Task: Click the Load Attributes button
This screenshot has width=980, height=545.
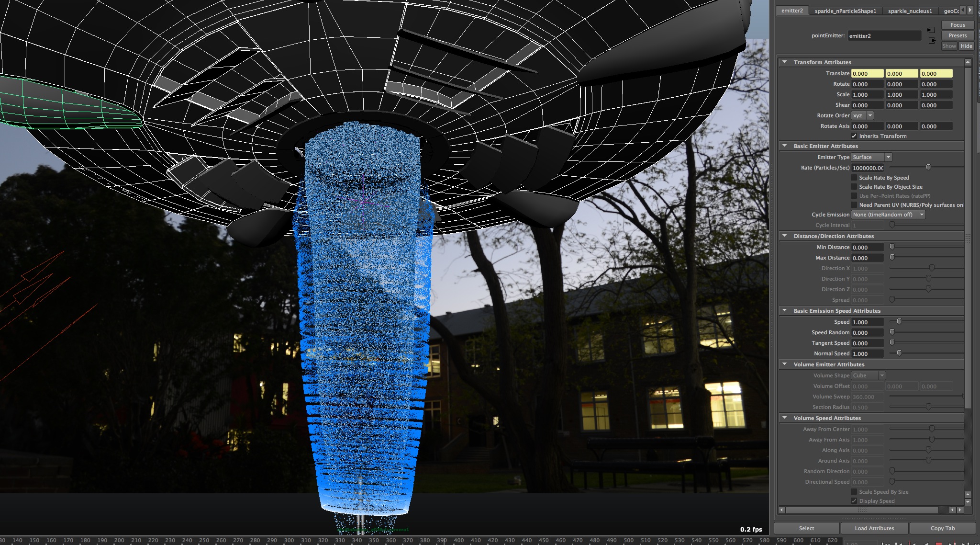Action: coord(874,528)
